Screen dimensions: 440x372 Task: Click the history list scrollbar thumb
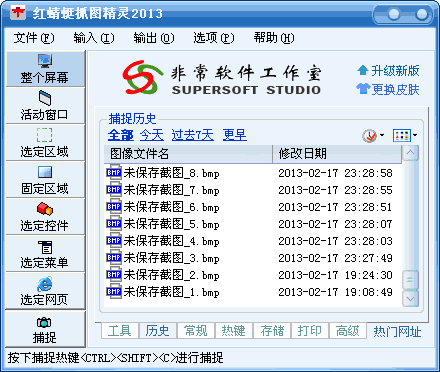(x=410, y=280)
